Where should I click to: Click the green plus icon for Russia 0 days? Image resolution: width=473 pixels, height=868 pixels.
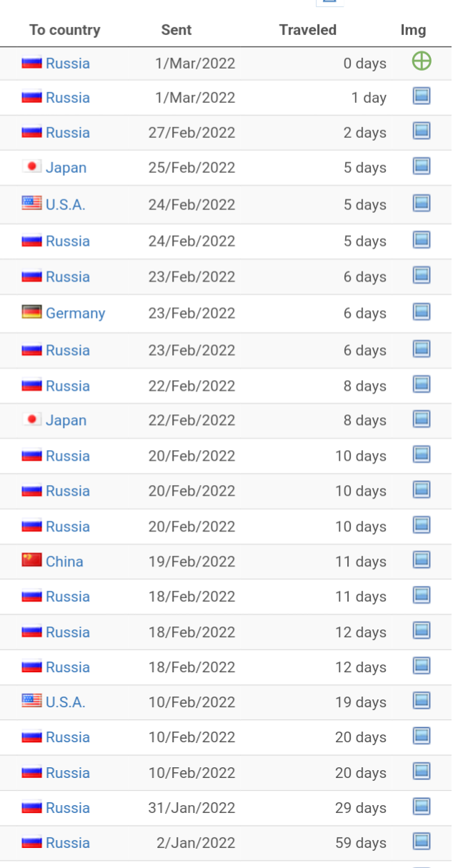422,62
